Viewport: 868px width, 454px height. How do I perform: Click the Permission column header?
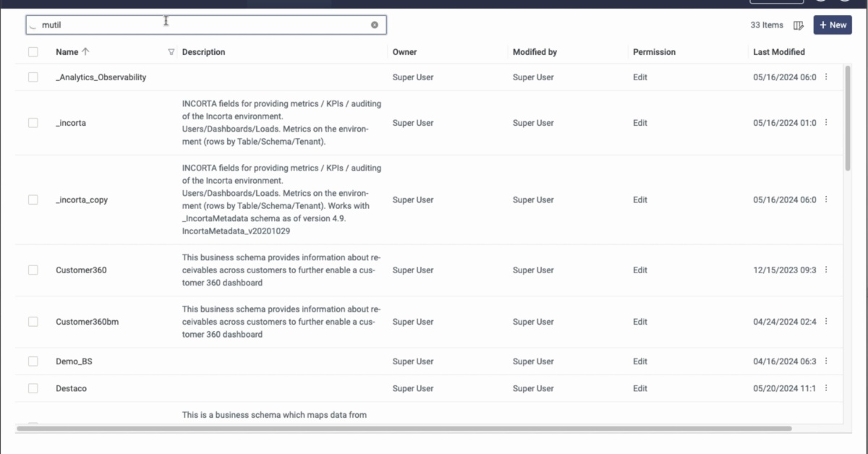pyautogui.click(x=654, y=52)
